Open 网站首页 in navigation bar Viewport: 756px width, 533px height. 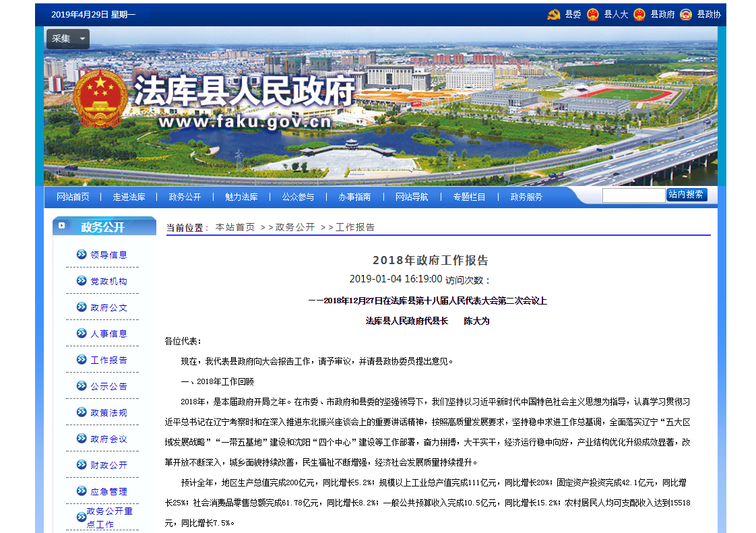73,197
